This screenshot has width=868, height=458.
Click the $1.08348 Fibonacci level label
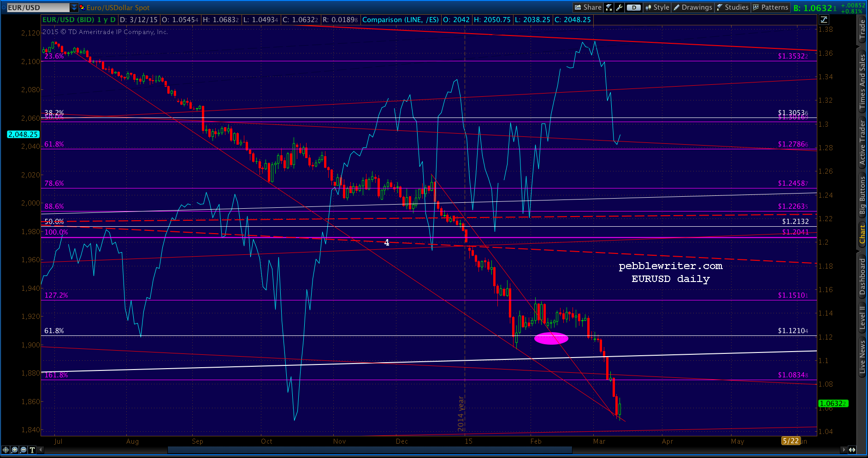pyautogui.click(x=793, y=375)
